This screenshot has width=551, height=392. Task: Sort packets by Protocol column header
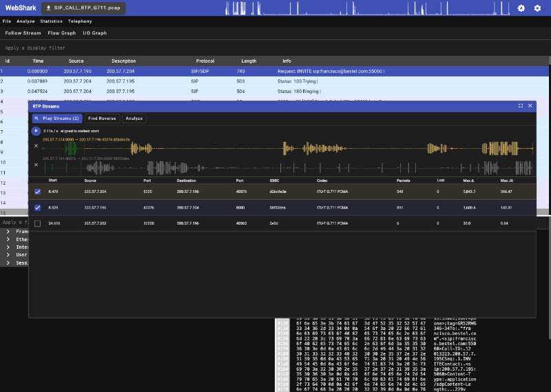point(205,61)
